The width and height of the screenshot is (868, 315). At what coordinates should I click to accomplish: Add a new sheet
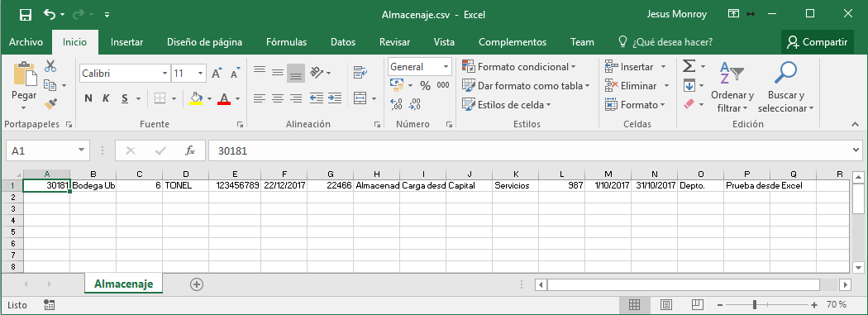click(x=197, y=284)
